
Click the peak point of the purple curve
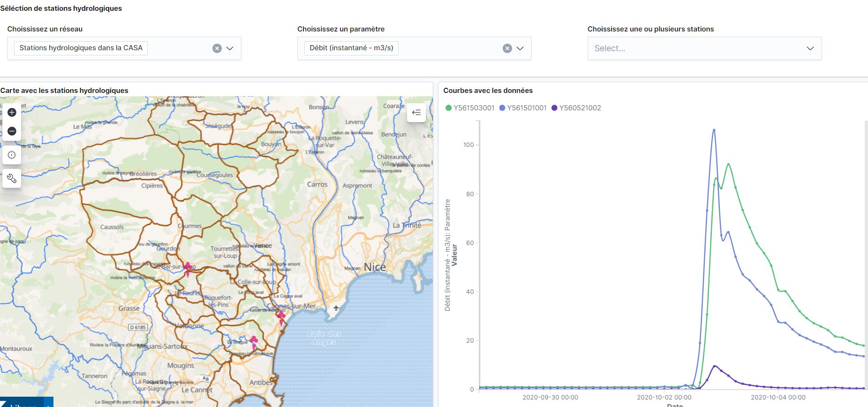click(714, 366)
